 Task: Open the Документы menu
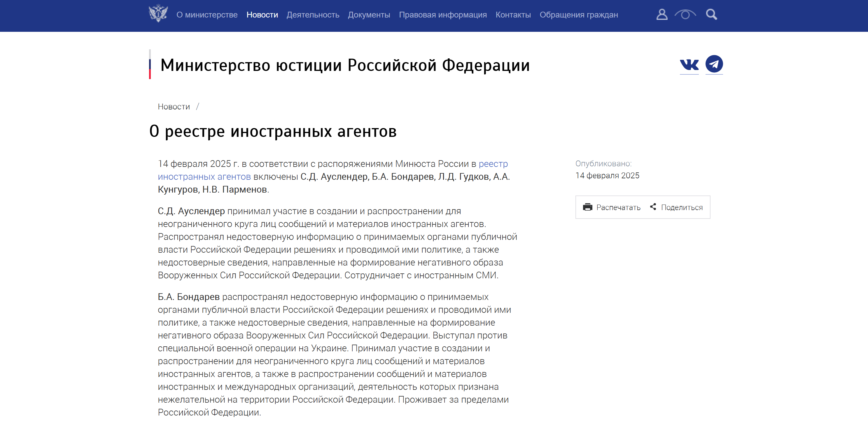(x=369, y=15)
